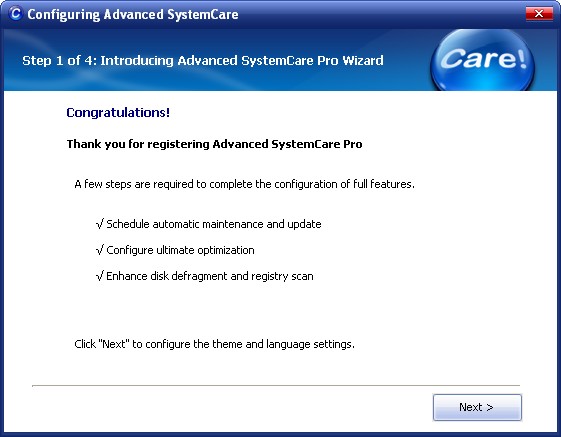
Task: Click the greater-than arrow on Next button
Action: click(x=490, y=407)
